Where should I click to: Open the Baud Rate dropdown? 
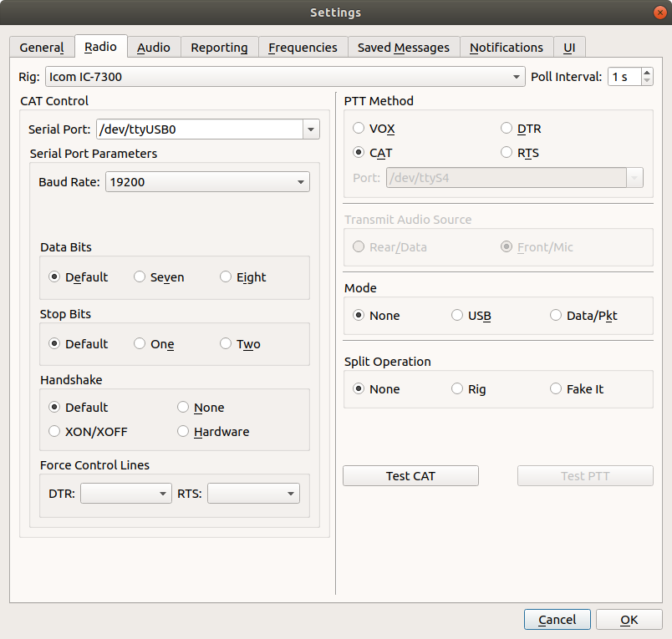coord(207,182)
